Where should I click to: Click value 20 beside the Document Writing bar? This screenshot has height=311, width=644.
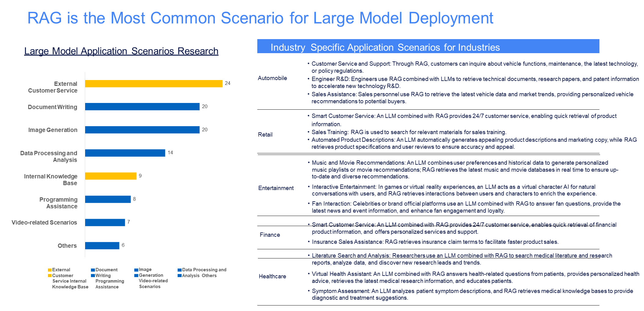pos(205,106)
